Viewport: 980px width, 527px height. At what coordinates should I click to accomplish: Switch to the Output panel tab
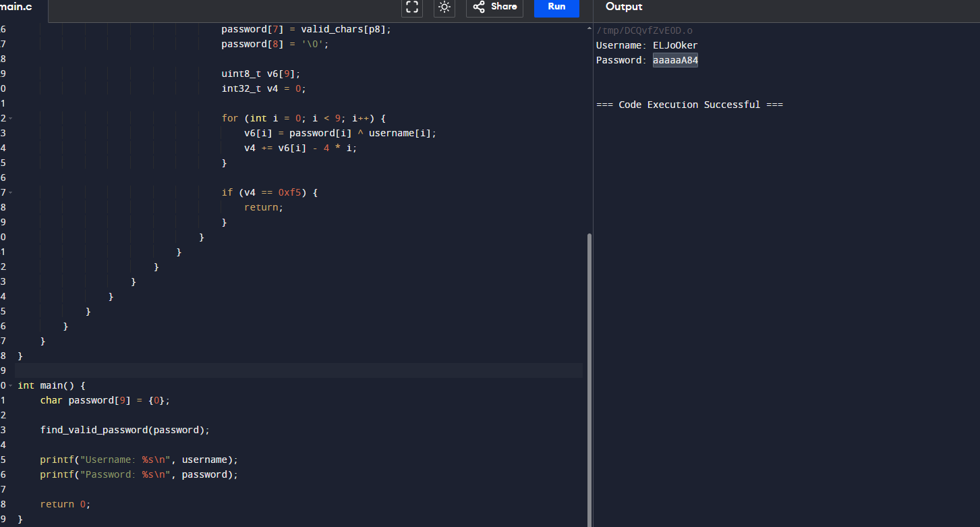point(624,7)
